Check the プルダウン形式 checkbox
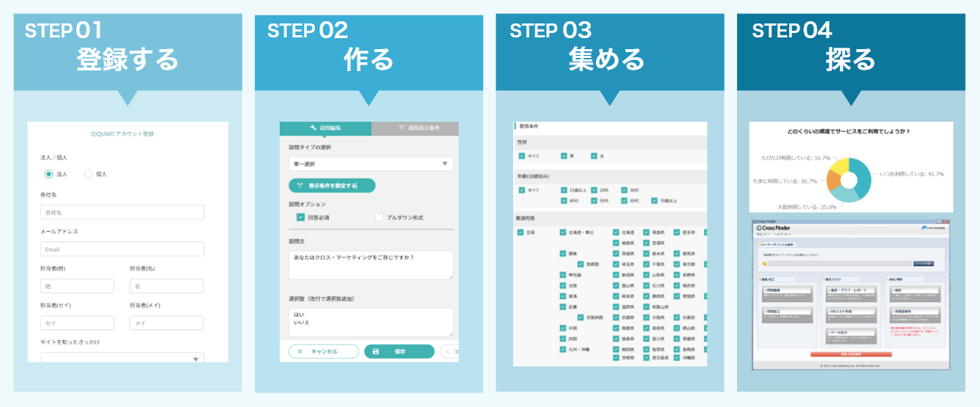The height and width of the screenshot is (407, 980). pyautogui.click(x=379, y=217)
